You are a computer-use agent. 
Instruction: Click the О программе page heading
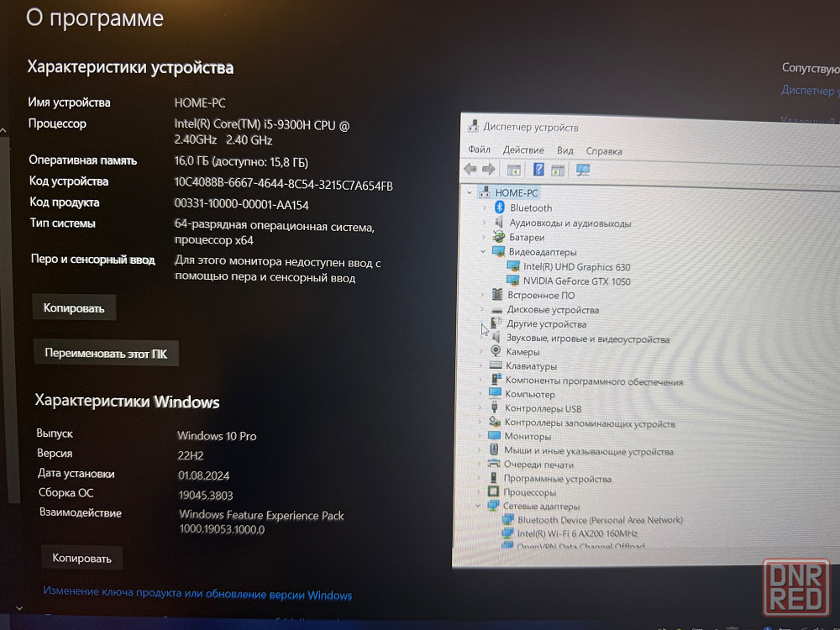(x=95, y=18)
